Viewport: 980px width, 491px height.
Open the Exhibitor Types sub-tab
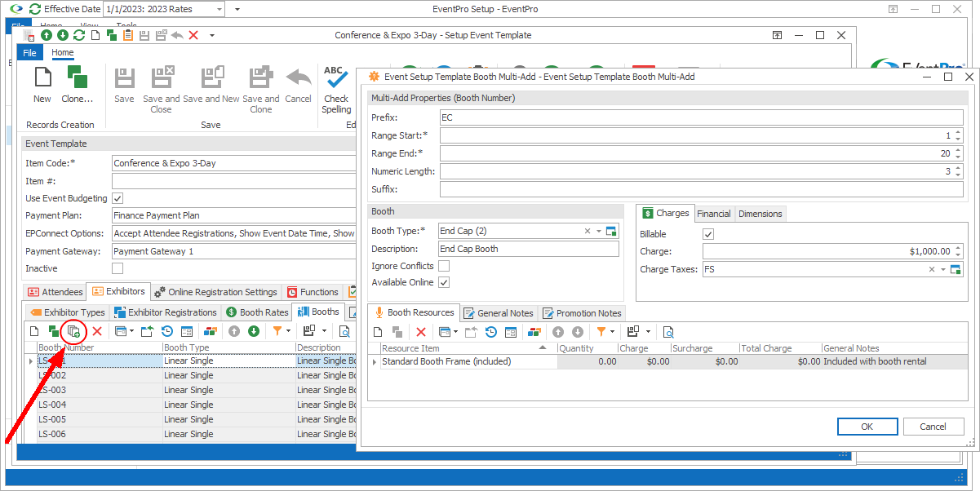tap(67, 312)
